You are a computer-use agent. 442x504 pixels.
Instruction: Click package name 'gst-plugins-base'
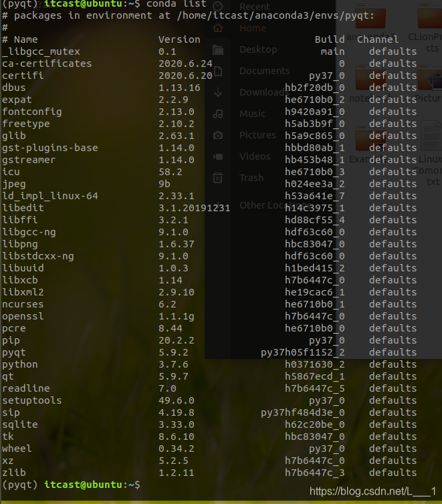click(x=50, y=148)
